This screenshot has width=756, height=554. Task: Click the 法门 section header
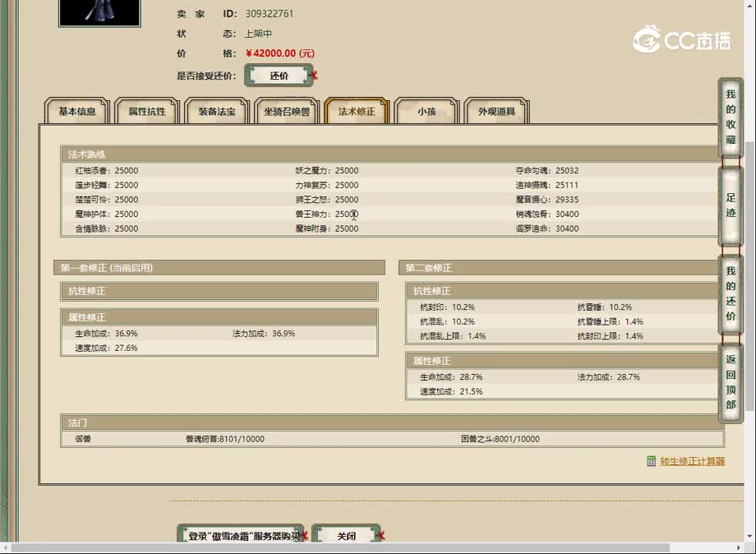(393, 422)
